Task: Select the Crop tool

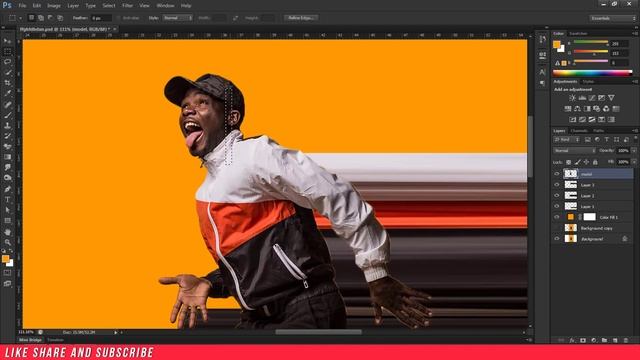Action: (7, 83)
